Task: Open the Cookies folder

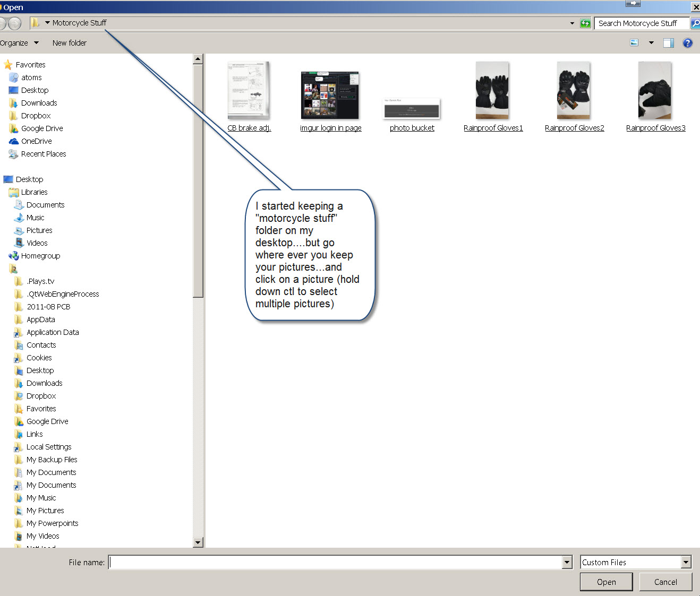Action: 39,358
